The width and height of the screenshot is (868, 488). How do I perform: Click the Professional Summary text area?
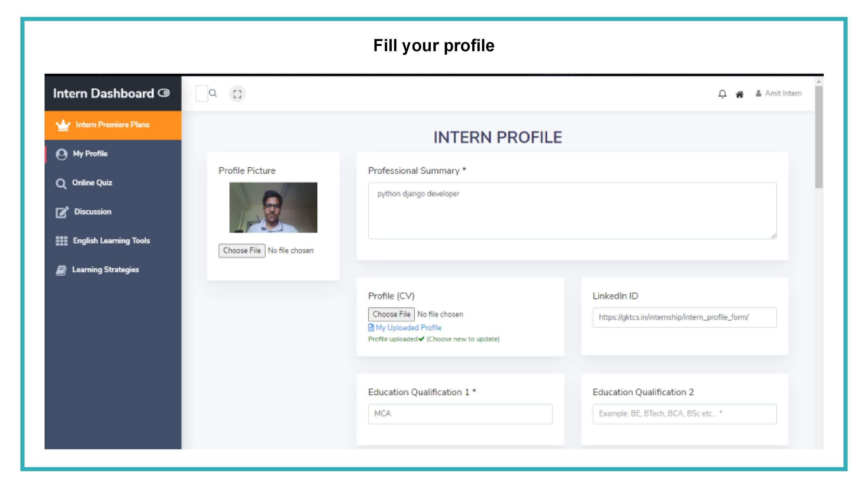572,211
